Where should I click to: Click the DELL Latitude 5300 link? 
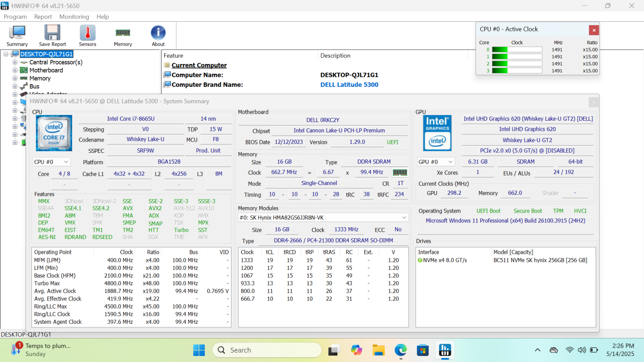[349, 85]
